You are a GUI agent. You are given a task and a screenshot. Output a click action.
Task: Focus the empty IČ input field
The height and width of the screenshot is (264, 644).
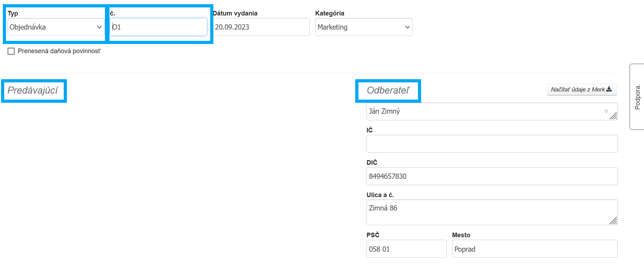492,144
